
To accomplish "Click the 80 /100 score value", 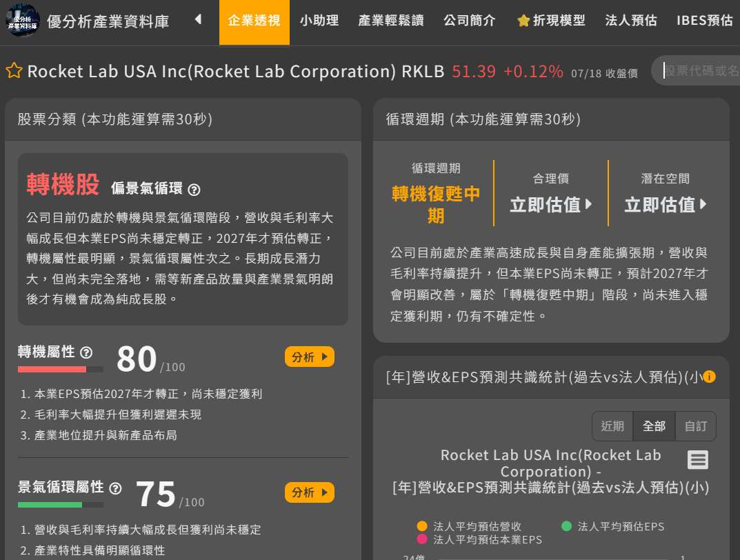I will (x=151, y=359).
